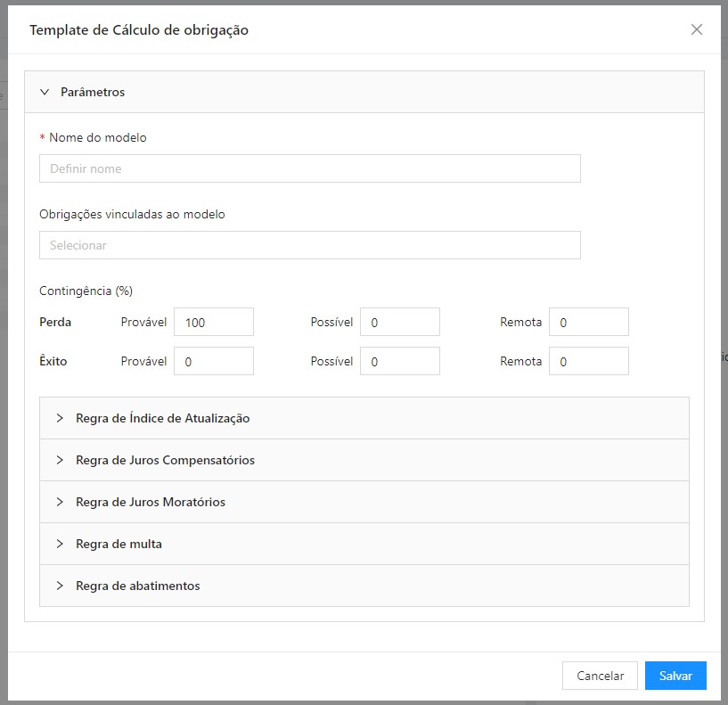Expand Regra de Índice de Atualização
Screen dimensions: 728x705
coord(364,418)
